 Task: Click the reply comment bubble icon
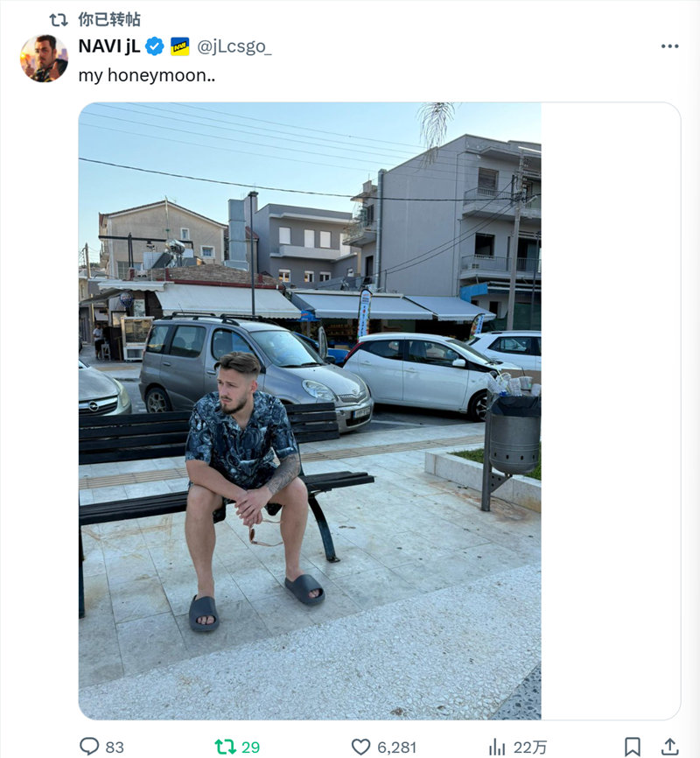[x=89, y=747]
